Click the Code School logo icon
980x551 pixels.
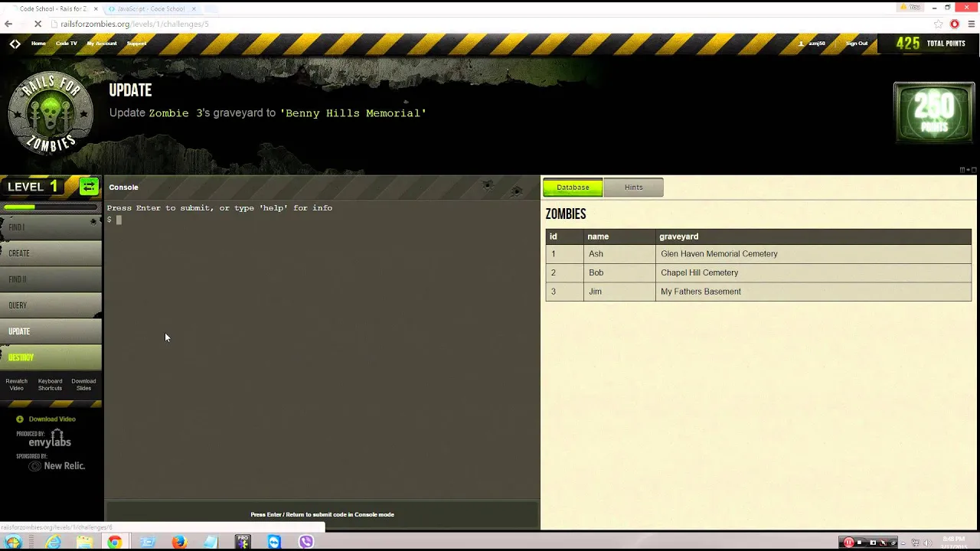coord(15,44)
